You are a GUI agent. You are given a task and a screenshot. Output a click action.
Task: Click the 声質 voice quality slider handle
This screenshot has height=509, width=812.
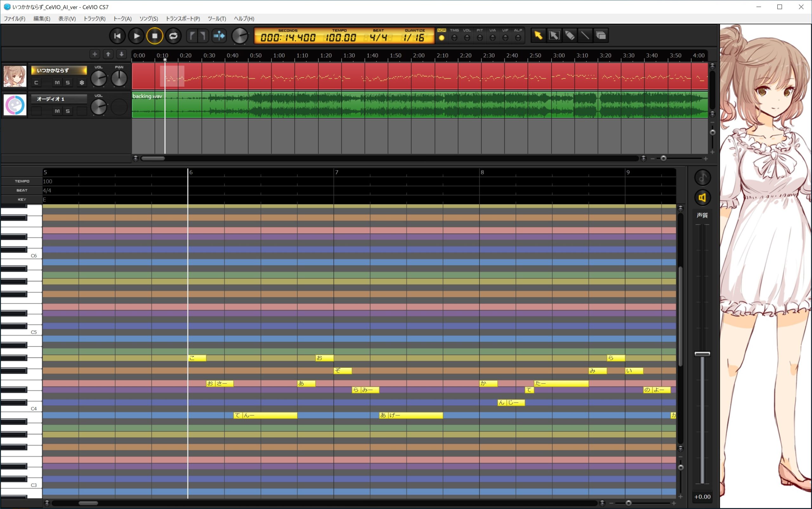pyautogui.click(x=702, y=354)
